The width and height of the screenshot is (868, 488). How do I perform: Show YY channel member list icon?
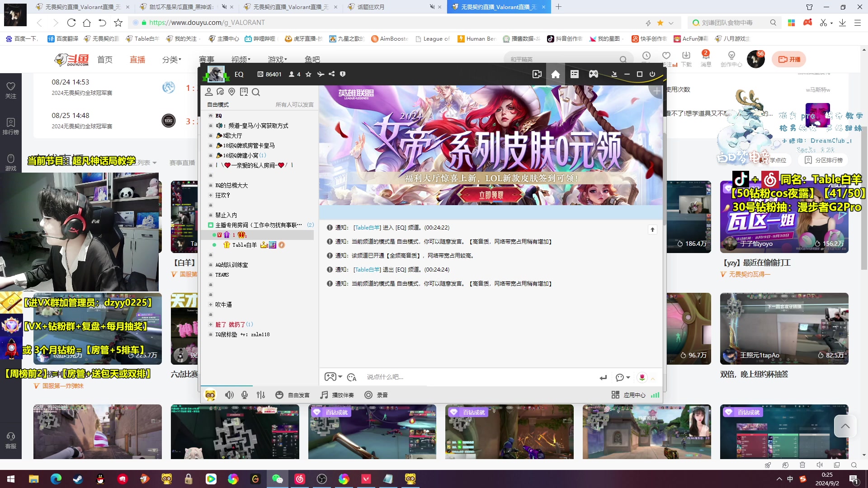pos(209,92)
